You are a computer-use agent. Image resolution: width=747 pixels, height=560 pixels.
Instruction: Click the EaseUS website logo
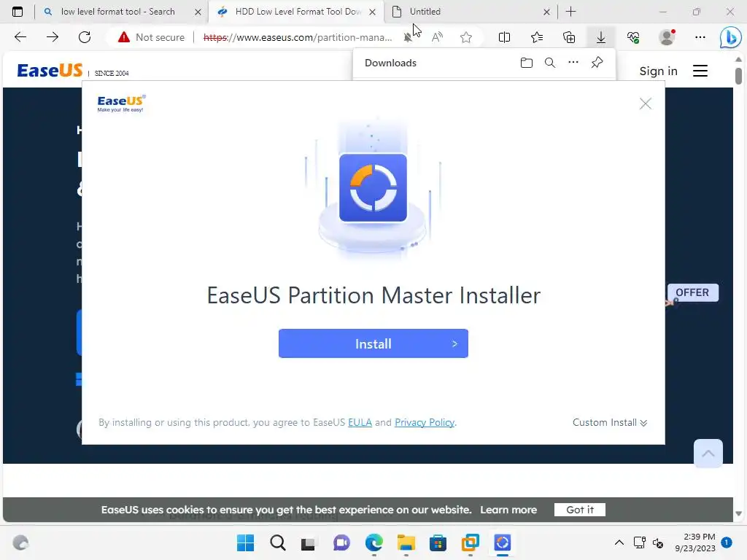tap(50, 71)
